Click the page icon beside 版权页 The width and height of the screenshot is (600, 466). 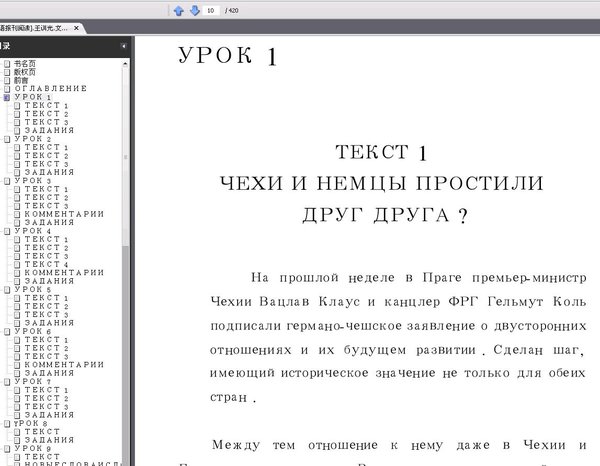[6, 72]
